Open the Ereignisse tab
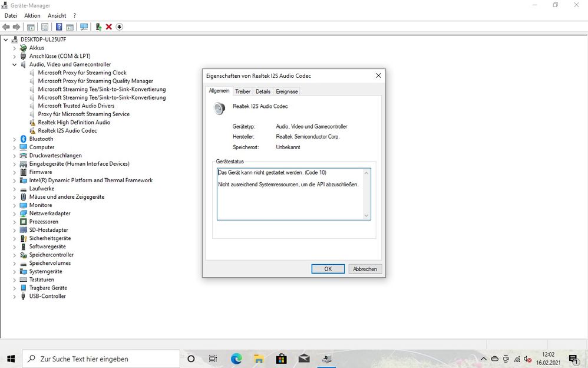588x368 pixels. [x=287, y=91]
